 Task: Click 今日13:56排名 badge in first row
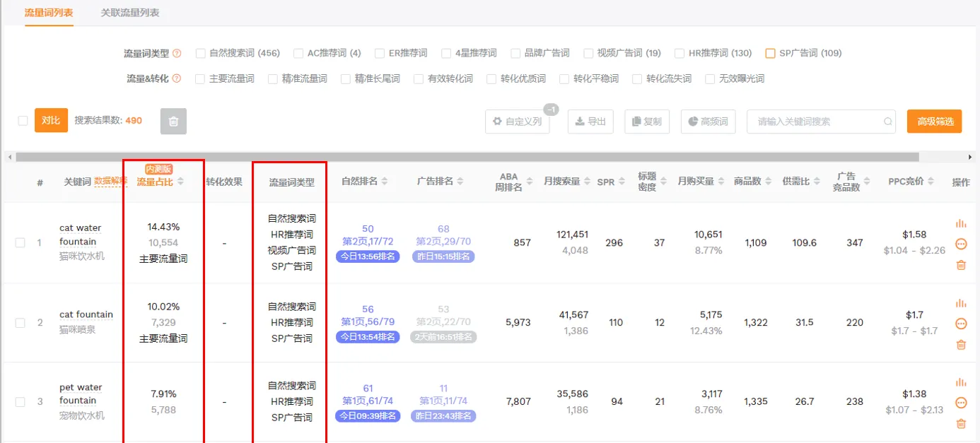click(368, 257)
